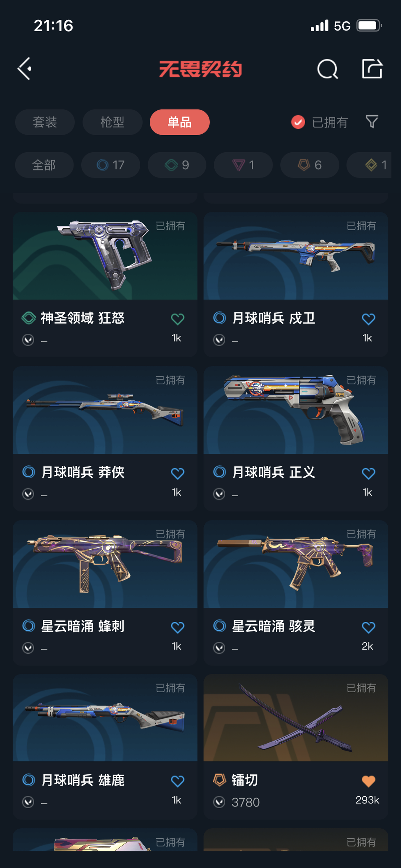Tap the back arrow icon
The image size is (401, 868).
[x=25, y=69]
